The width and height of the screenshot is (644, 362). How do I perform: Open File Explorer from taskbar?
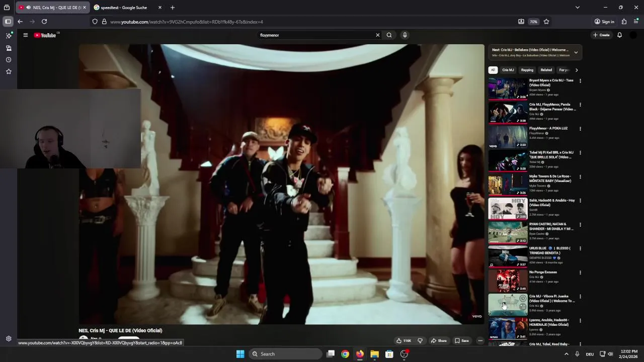(x=374, y=354)
